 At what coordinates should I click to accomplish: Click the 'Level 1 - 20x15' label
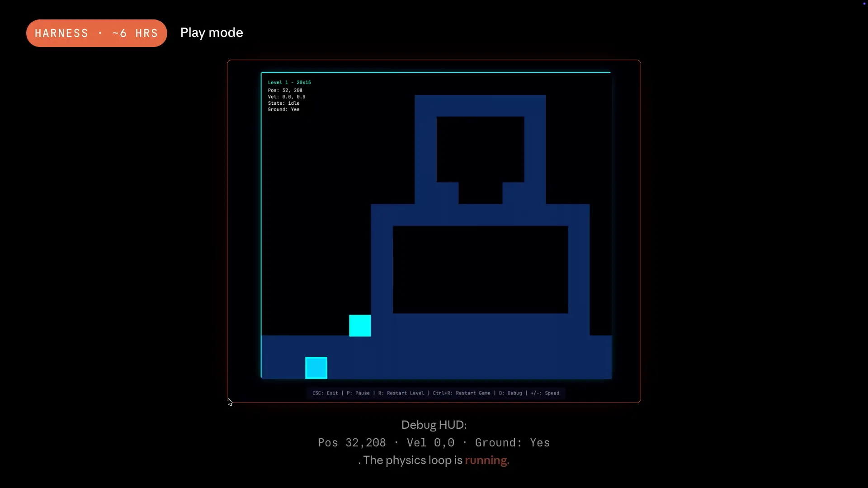click(289, 83)
